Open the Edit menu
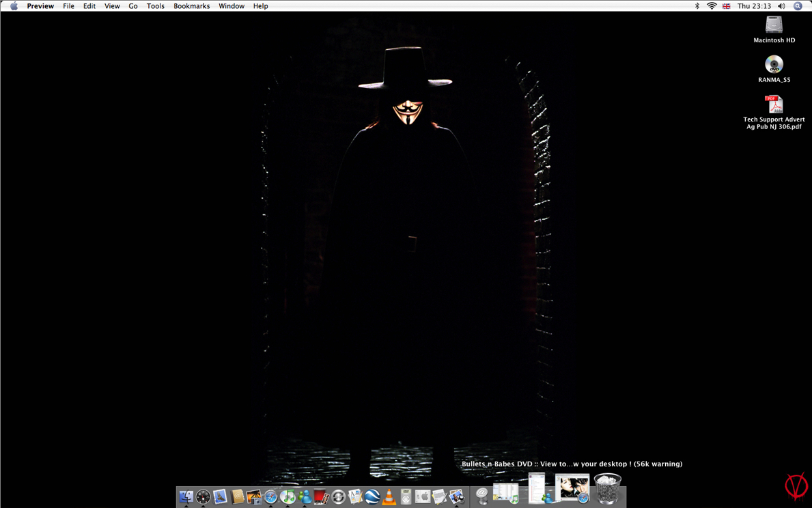812x508 pixels. 89,6
